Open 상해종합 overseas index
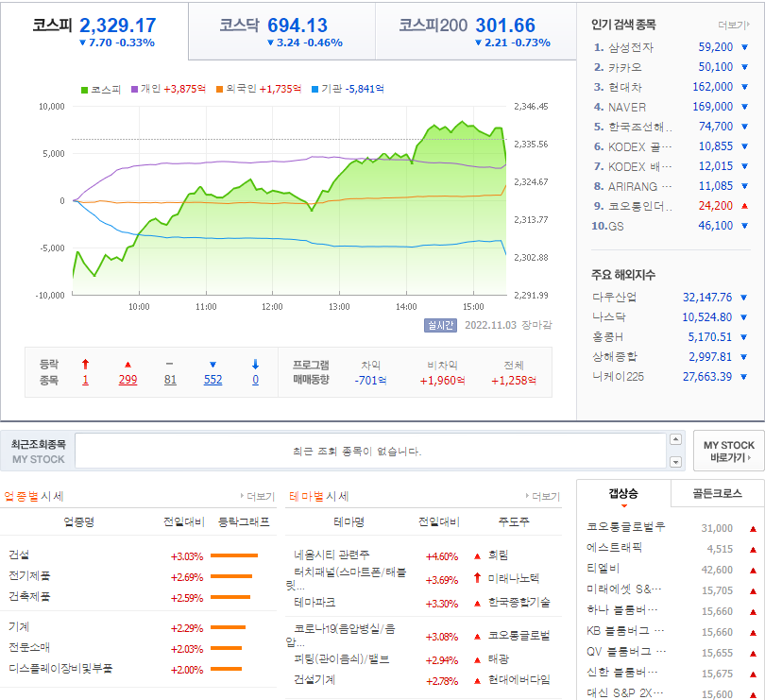Viewport: 765px width, 700px height. 615,357
